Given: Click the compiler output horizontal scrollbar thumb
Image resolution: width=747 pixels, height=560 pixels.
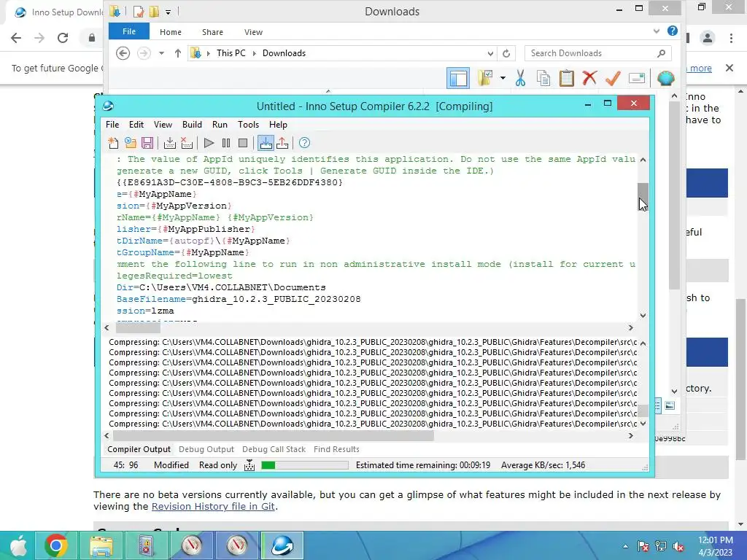Looking at the screenshot, I should tap(274, 436).
